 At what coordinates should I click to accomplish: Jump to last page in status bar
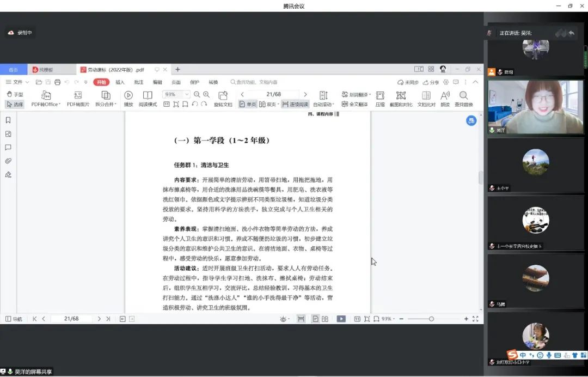point(108,319)
